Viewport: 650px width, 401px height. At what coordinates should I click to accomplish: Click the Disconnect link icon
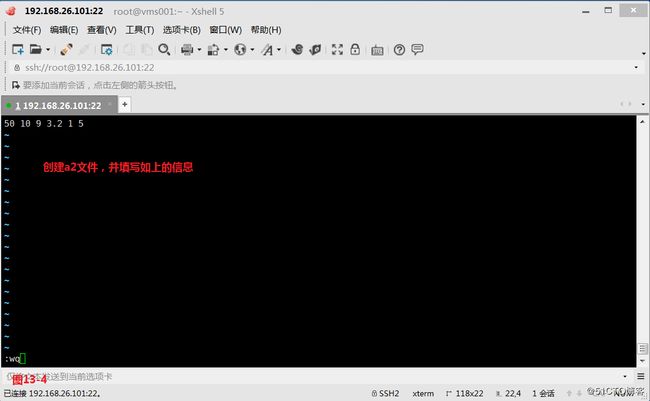click(x=66, y=50)
